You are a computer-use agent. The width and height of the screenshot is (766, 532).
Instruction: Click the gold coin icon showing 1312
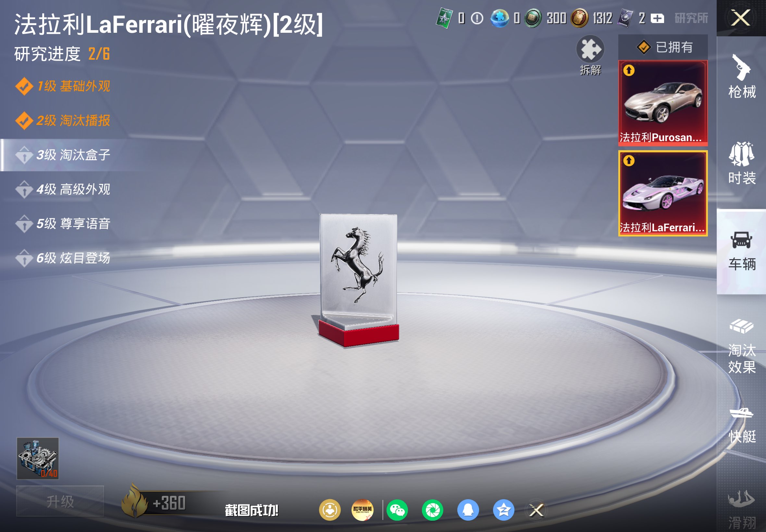click(x=579, y=18)
